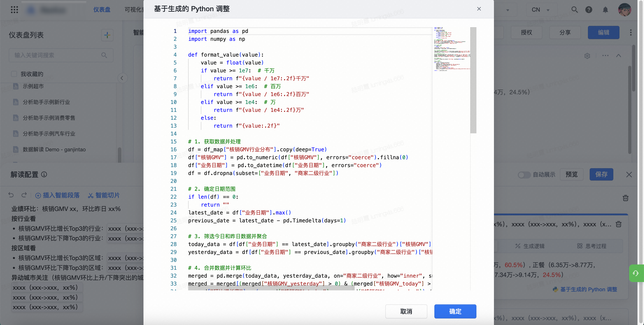
Task: Open notifications bell icon
Action: tap(605, 9)
